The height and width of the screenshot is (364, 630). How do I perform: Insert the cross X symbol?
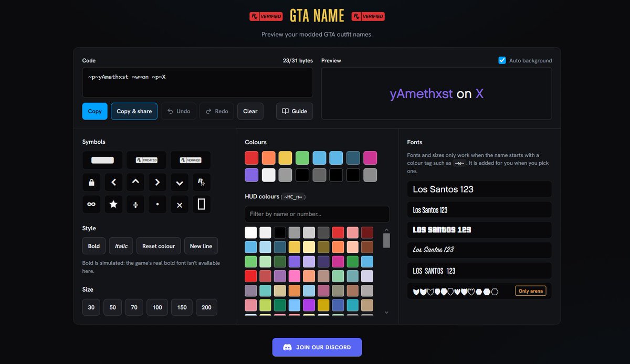pyautogui.click(x=180, y=204)
